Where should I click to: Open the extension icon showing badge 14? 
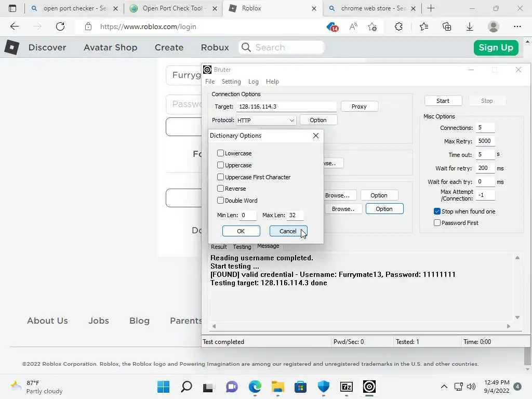[x=332, y=27]
